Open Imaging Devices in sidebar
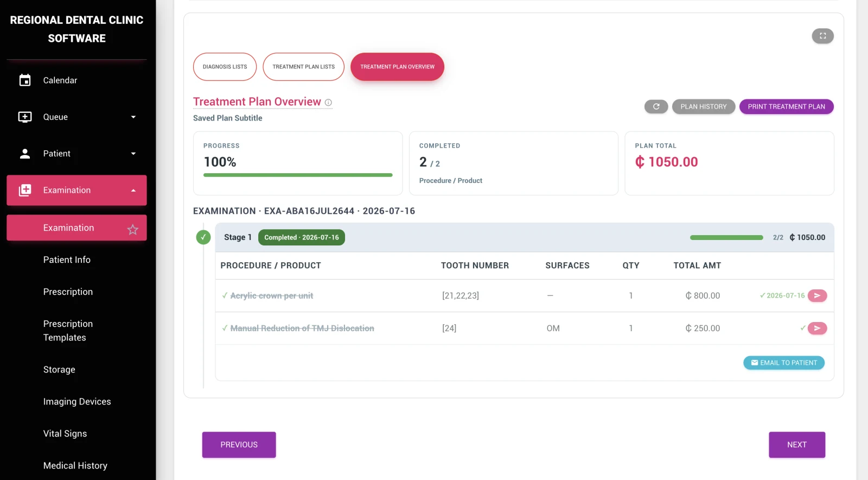 click(x=77, y=402)
